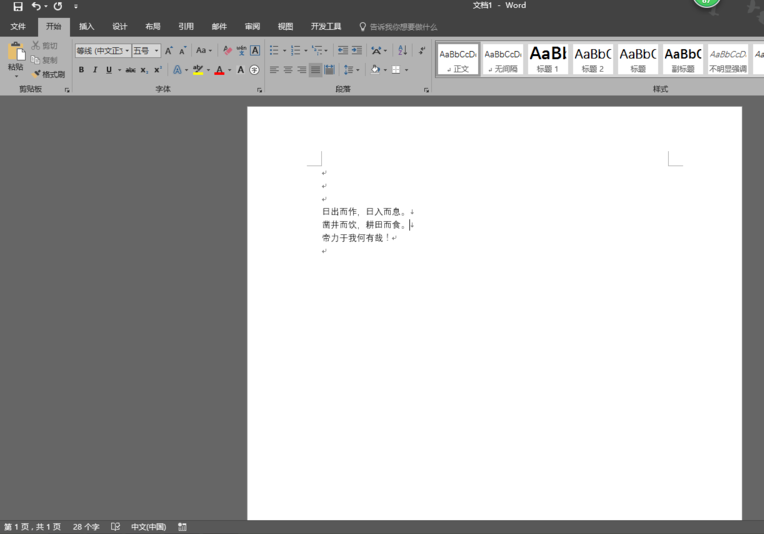The image size is (764, 534).
Task: Click the Undo arrow icon
Action: click(x=36, y=6)
